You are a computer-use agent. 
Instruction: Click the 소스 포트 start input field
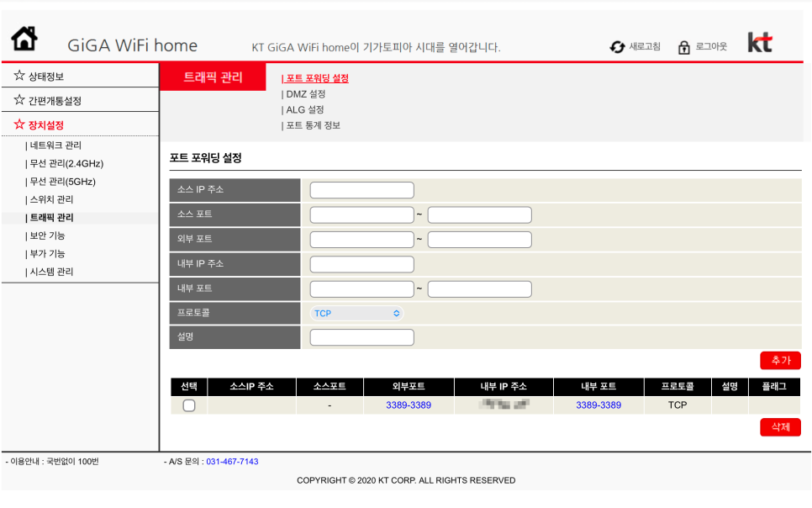tap(362, 214)
